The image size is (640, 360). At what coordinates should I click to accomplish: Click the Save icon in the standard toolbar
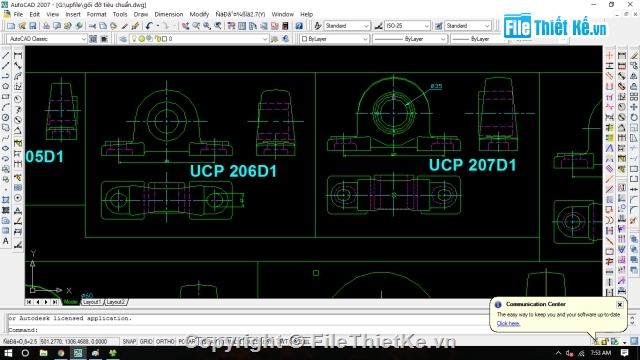point(33,26)
